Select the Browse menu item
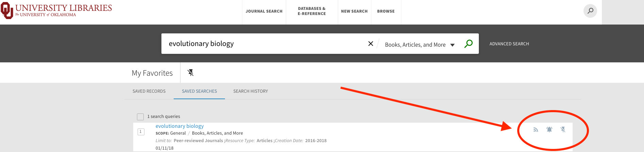 point(386,11)
